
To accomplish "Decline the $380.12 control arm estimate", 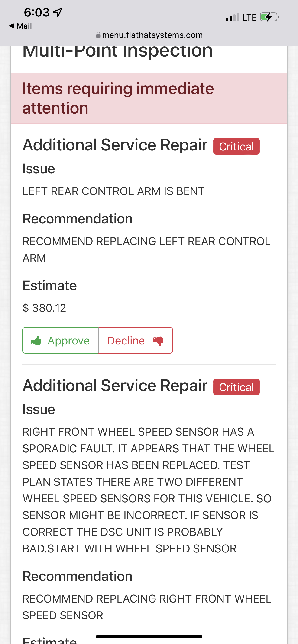I will [x=135, y=341].
